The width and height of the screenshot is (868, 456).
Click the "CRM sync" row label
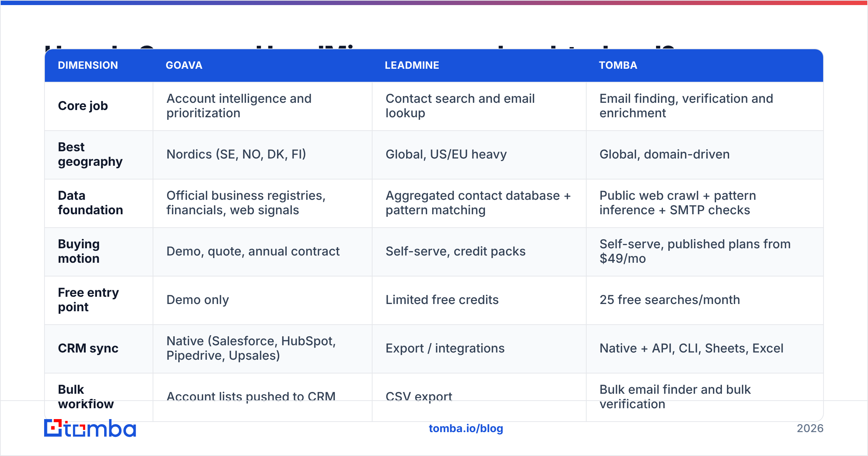click(x=88, y=348)
